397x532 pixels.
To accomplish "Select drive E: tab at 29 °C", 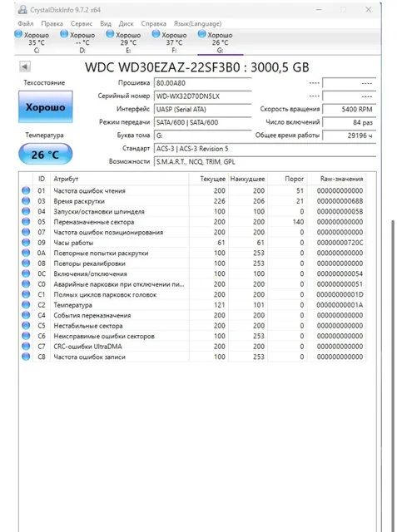I will click(124, 42).
